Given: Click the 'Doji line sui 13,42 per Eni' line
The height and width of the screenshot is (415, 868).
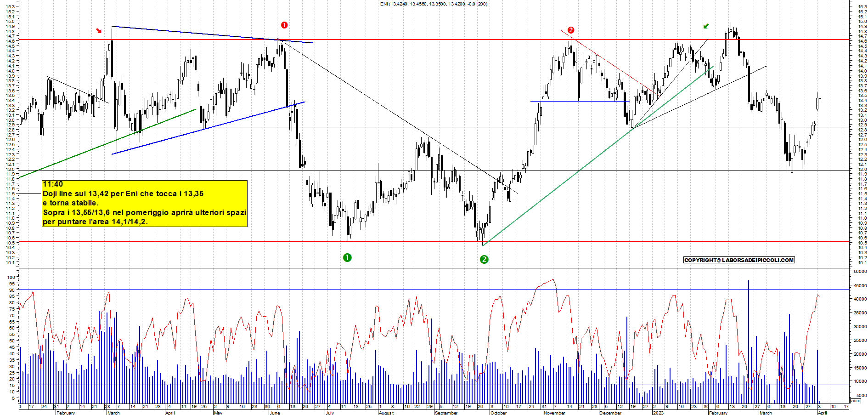Looking at the screenshot, I should tap(123, 193).
